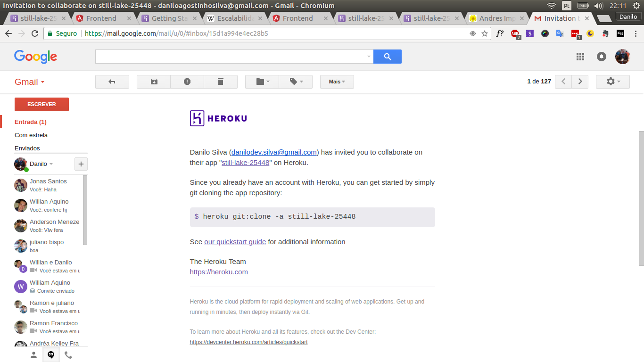
Task: Open group chat Ramon e juliano
Action: [x=48, y=307]
